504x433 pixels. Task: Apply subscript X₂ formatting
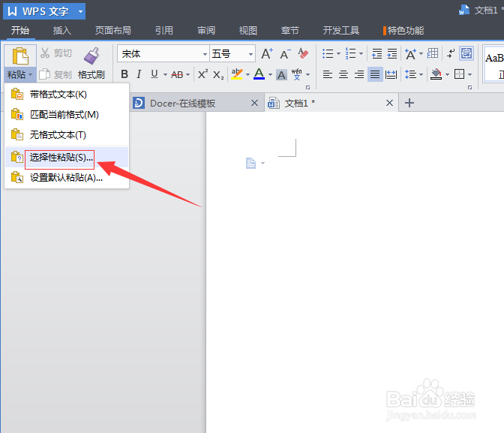point(218,75)
